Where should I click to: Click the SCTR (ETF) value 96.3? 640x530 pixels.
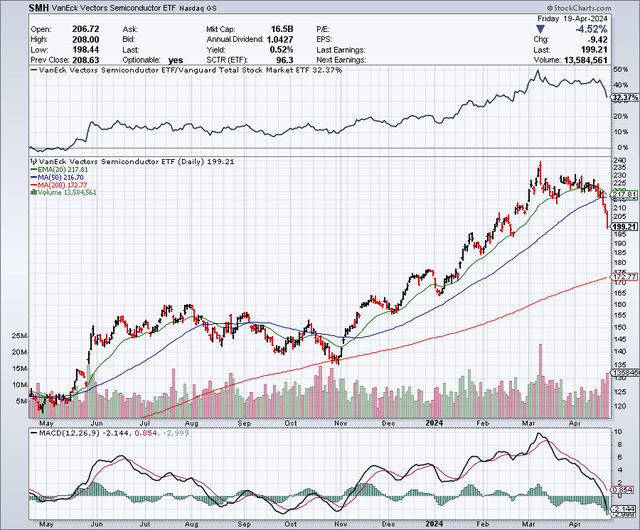[x=285, y=60]
